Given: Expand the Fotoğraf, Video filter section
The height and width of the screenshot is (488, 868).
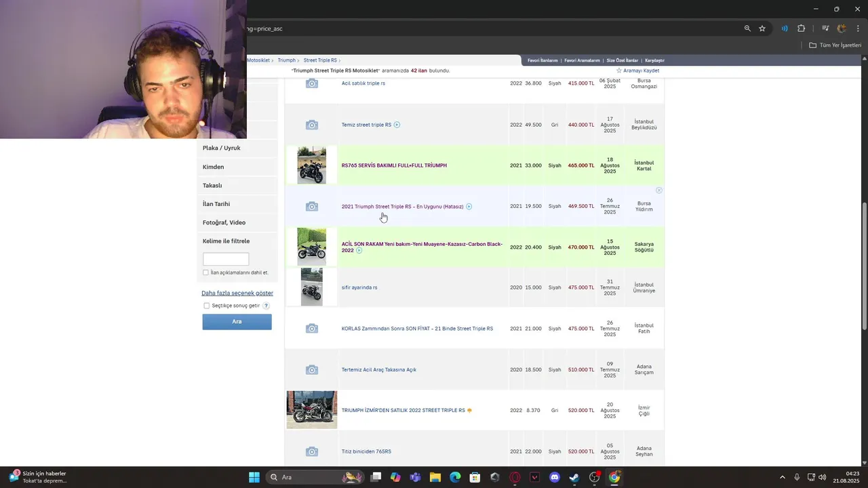Looking at the screenshot, I should [x=237, y=222].
